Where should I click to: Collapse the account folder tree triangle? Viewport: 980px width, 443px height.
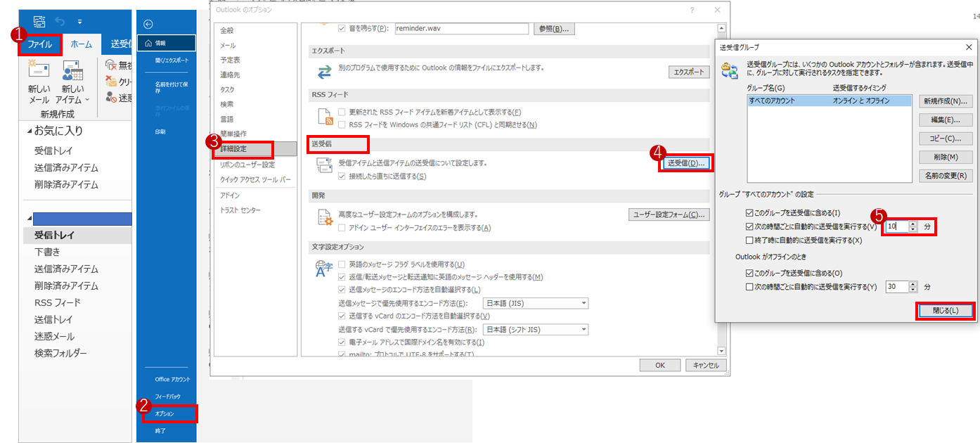click(30, 219)
